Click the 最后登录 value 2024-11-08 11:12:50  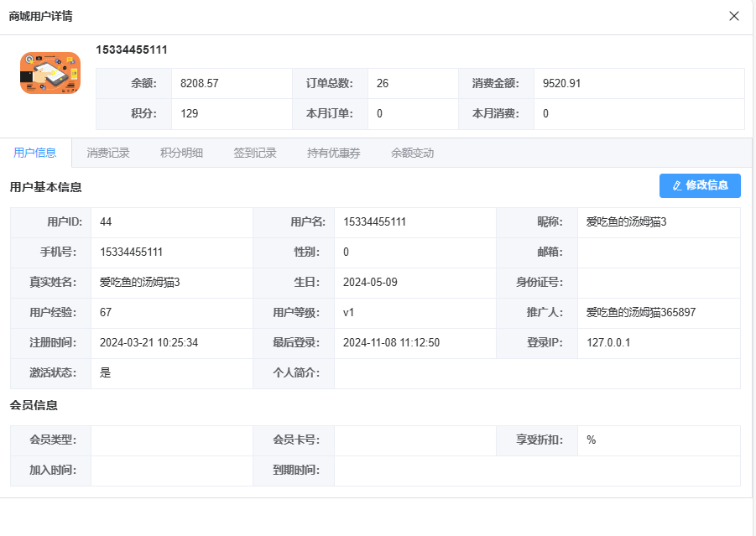click(391, 343)
